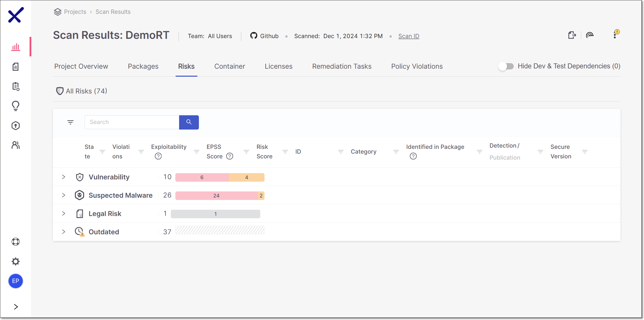Image resolution: width=644 pixels, height=320 pixels.
Task: Click the orange 4 segment of Vulnerability bar
Action: coord(246,177)
